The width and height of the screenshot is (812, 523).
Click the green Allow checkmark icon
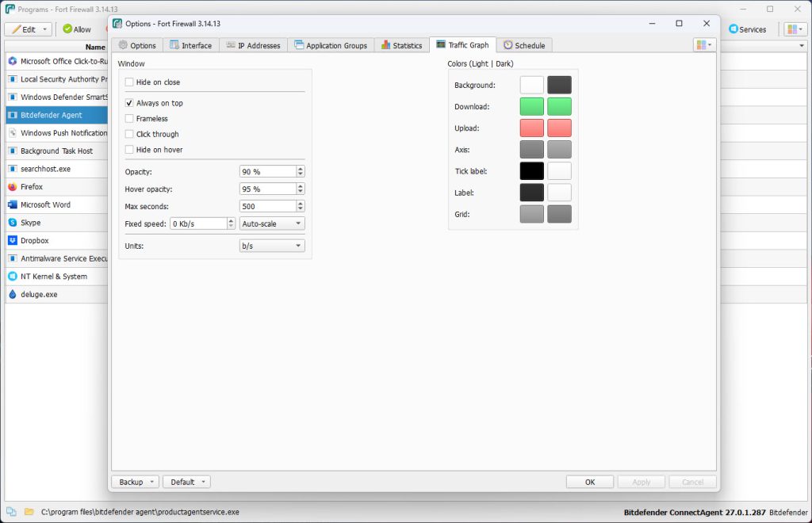coord(67,29)
